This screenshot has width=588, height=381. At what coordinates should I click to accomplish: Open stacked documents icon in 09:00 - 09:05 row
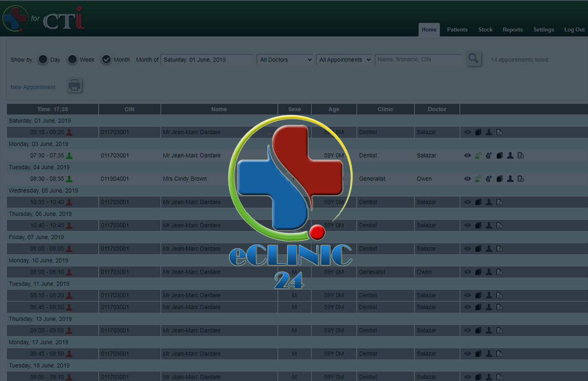point(478,331)
